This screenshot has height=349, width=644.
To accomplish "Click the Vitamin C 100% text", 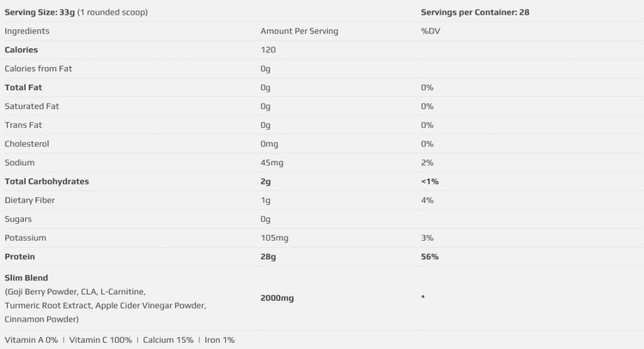I will [x=100, y=340].
